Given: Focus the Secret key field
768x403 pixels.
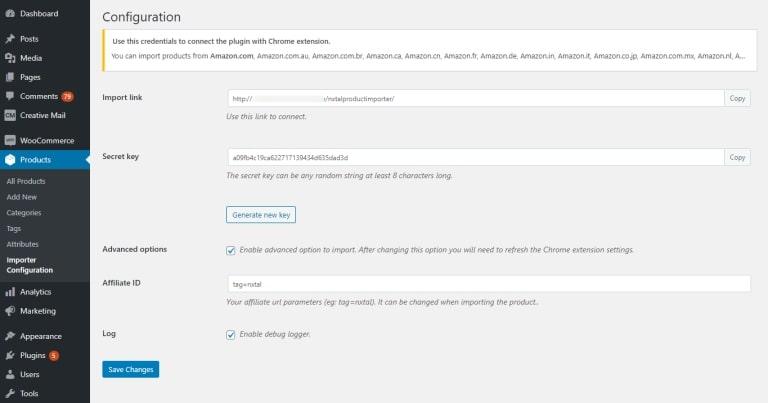Looking at the screenshot, I should coord(476,157).
